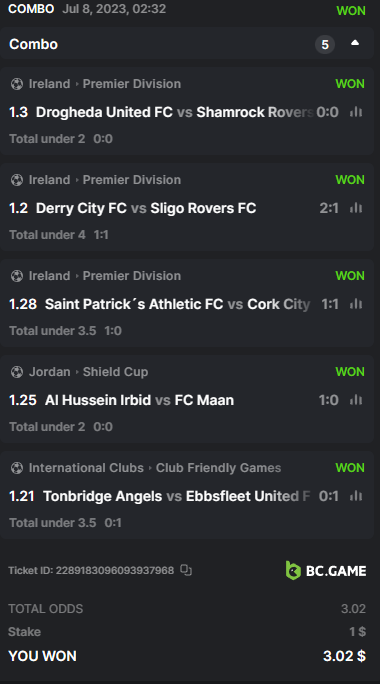Image resolution: width=380 pixels, height=684 pixels.
Task: Click the Combo header title
Action: [x=34, y=44]
